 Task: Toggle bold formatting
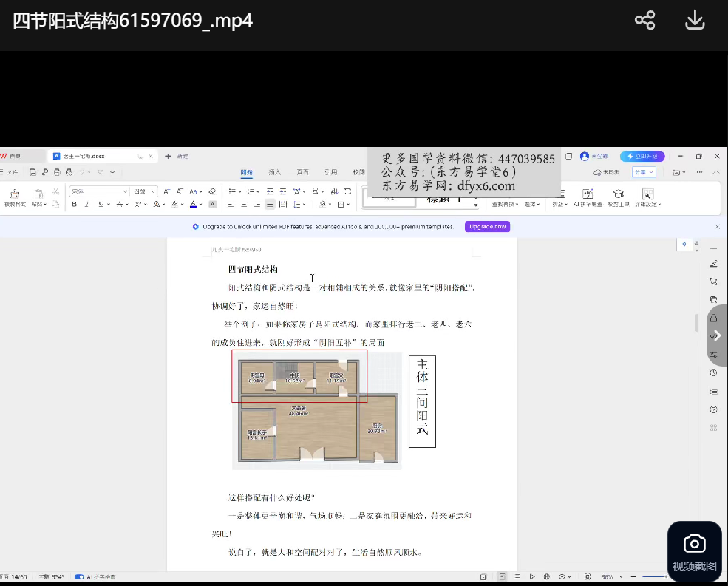(x=74, y=204)
